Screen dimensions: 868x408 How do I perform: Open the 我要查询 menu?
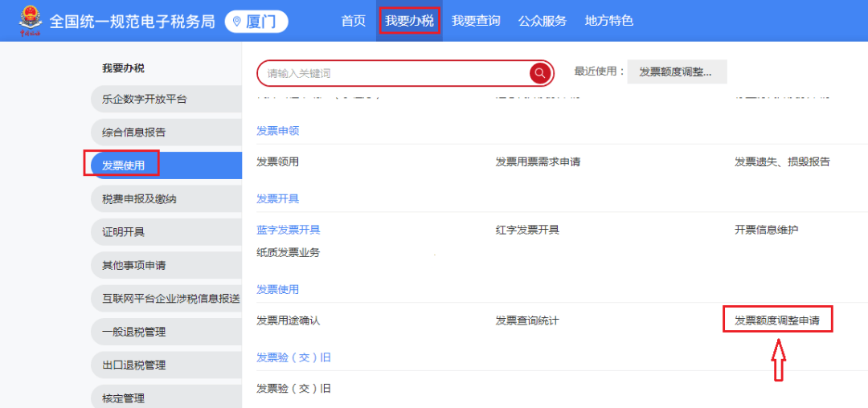click(476, 21)
